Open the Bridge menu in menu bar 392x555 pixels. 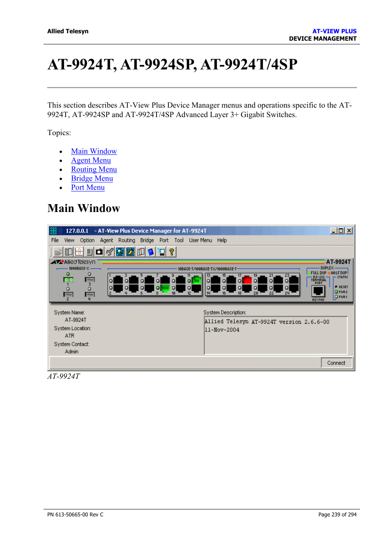(x=147, y=240)
